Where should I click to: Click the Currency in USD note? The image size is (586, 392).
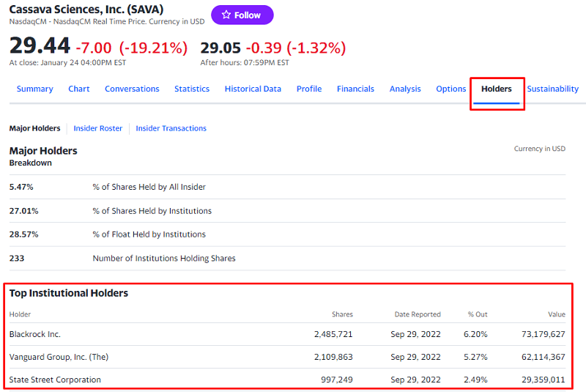point(540,149)
